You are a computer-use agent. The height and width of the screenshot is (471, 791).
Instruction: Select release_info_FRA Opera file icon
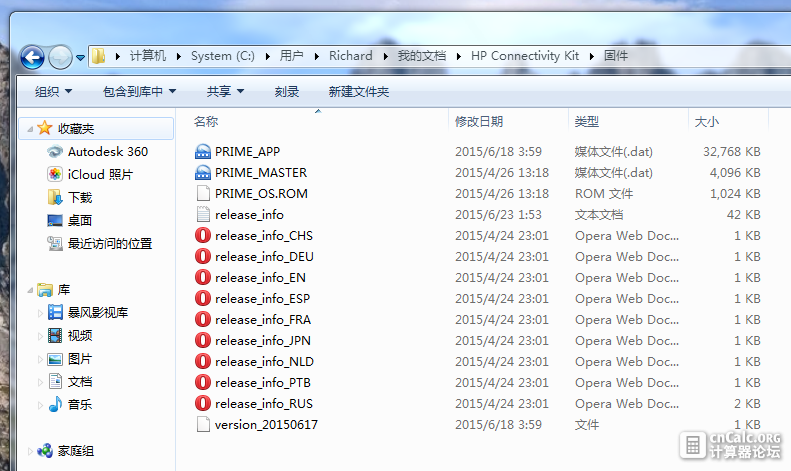coord(203,320)
